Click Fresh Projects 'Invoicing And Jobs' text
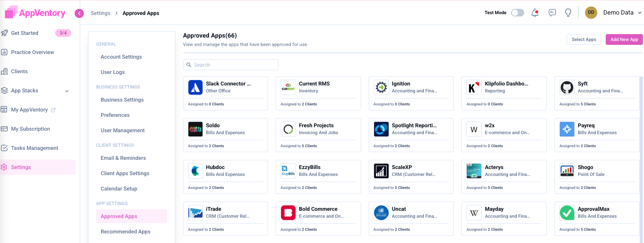Image resolution: width=644 pixels, height=243 pixels. (x=319, y=133)
